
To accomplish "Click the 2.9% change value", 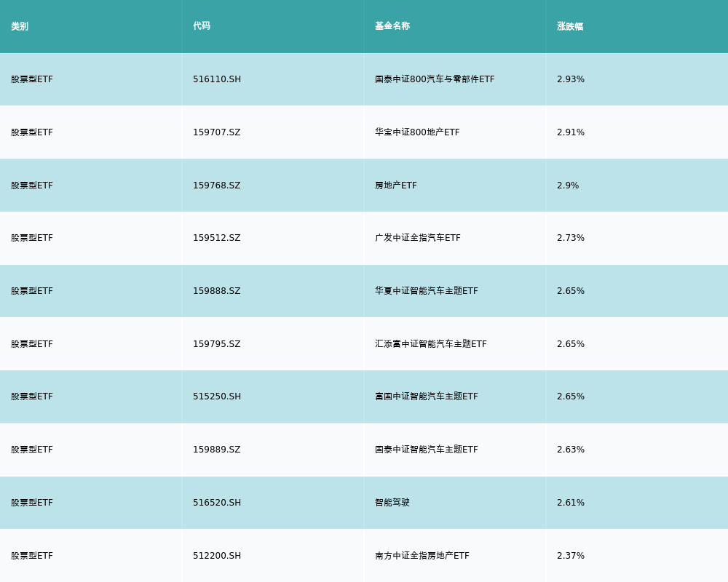I will pos(568,186).
